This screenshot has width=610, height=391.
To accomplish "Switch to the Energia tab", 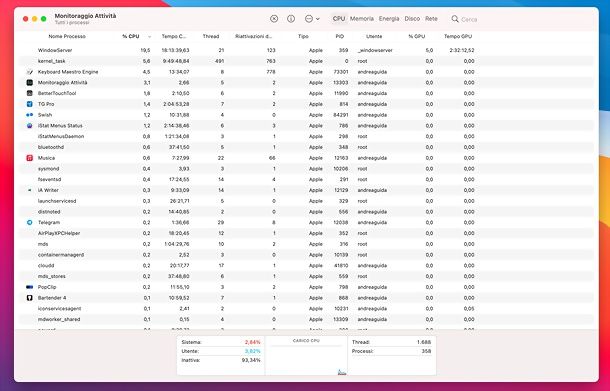I will (389, 19).
